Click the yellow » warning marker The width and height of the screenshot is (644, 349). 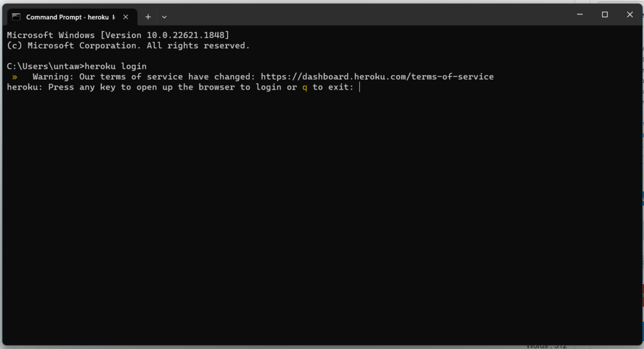(14, 77)
